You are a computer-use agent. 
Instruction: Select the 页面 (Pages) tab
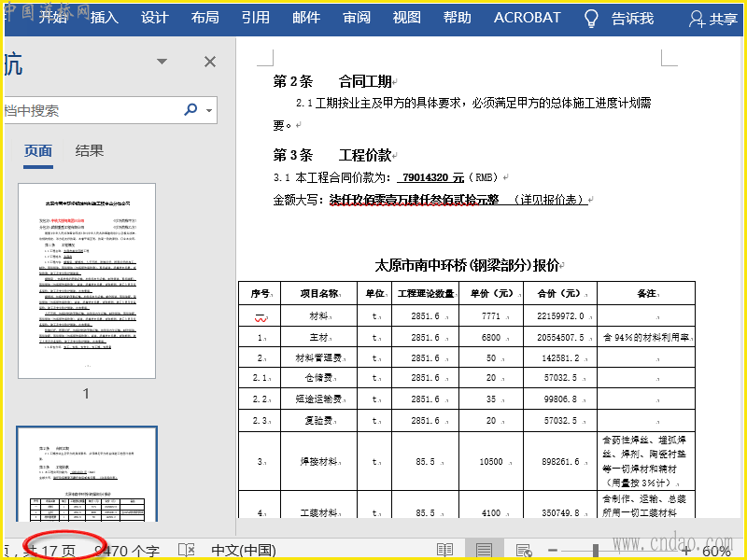point(38,151)
